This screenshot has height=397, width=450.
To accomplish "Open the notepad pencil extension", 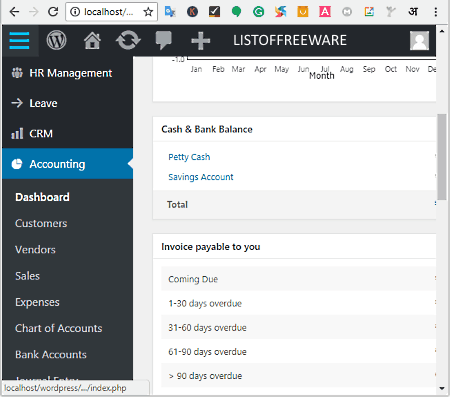I will coord(369,12).
